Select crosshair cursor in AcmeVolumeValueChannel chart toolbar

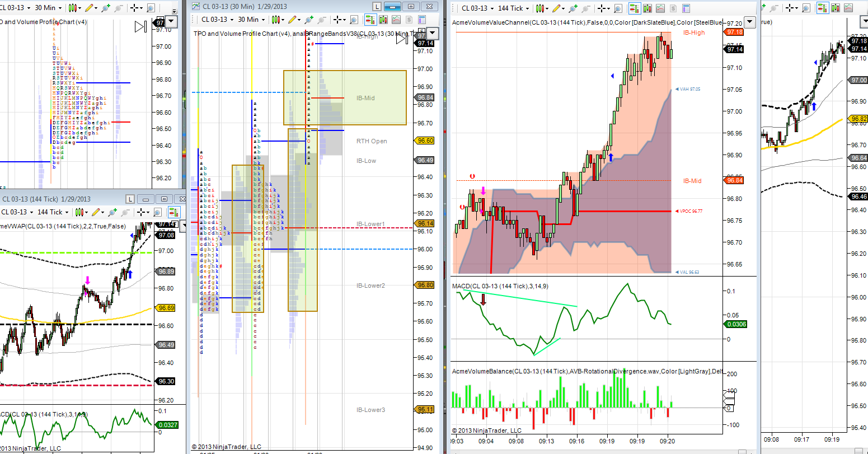pyautogui.click(x=602, y=8)
